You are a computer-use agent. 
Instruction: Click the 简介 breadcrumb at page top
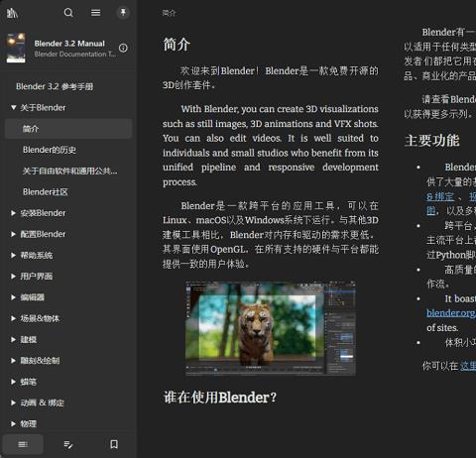click(x=169, y=13)
